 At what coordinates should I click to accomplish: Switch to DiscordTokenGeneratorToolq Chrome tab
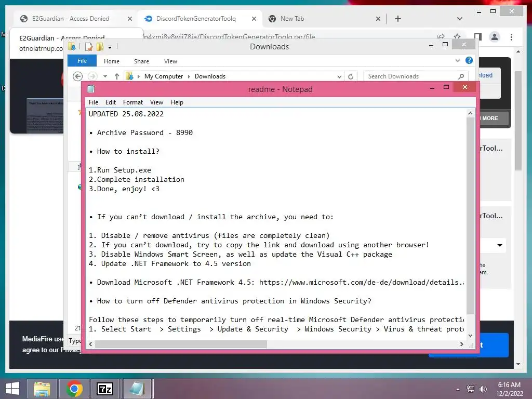point(196,19)
